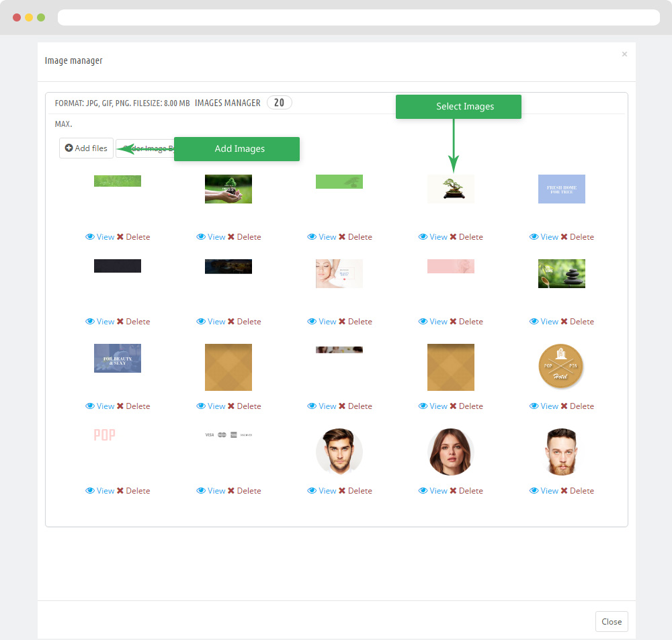The height and width of the screenshot is (640, 672).
Task: Choose the stacked zen stones thumbnail
Action: (x=561, y=273)
